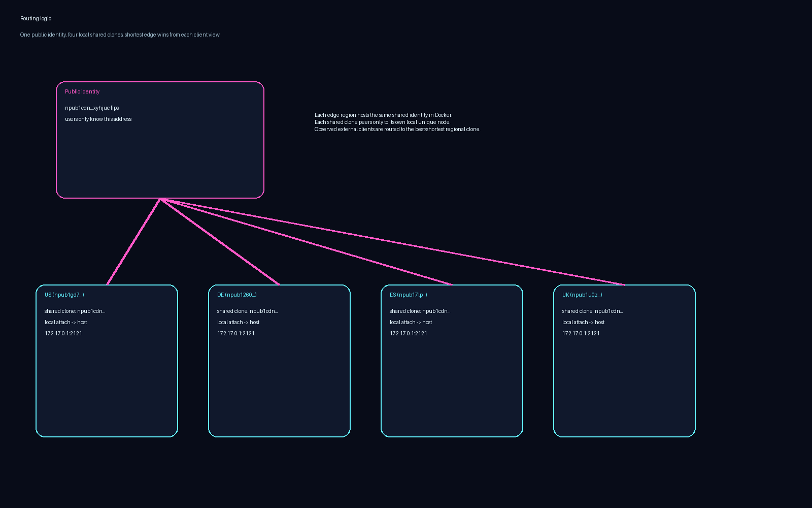
Task: Click the DE (npub1260...) region box
Action: click(x=279, y=361)
